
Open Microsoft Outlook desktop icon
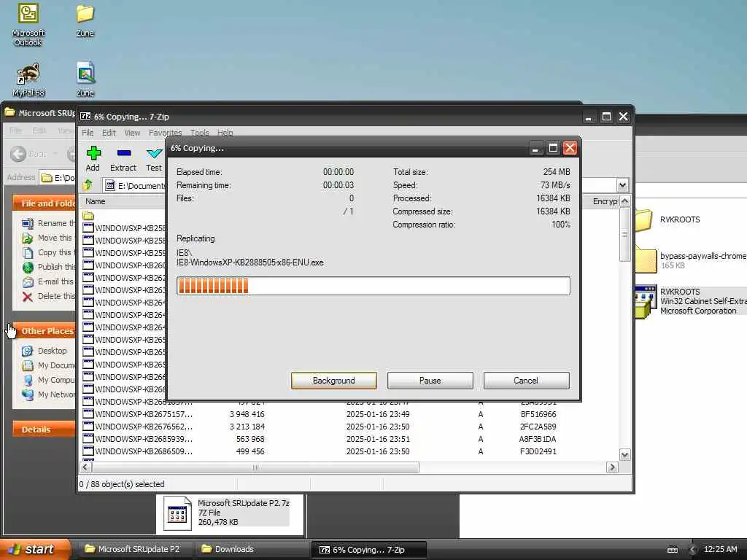point(28,24)
